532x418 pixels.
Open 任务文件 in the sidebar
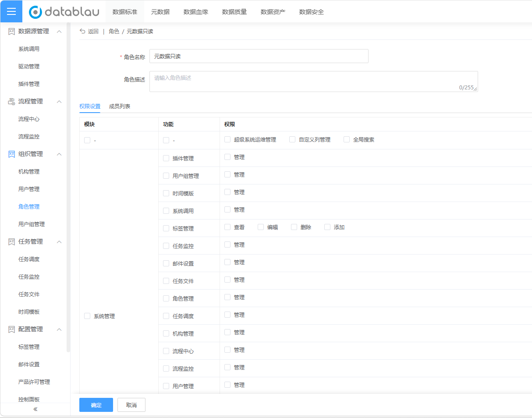pyautogui.click(x=29, y=294)
